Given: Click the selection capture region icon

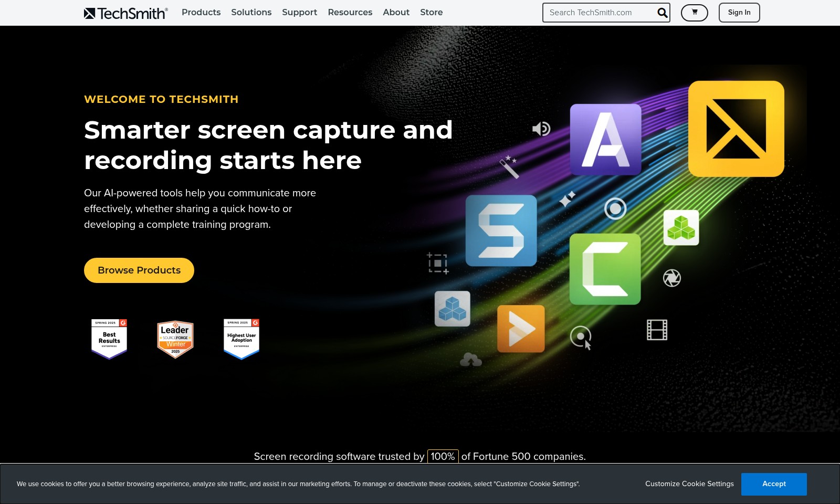Looking at the screenshot, I should 437,263.
